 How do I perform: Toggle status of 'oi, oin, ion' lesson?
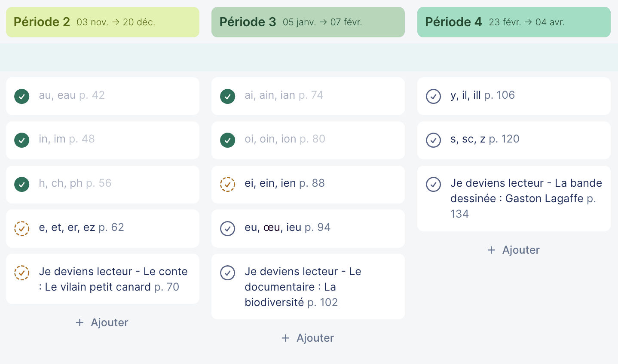click(x=227, y=140)
